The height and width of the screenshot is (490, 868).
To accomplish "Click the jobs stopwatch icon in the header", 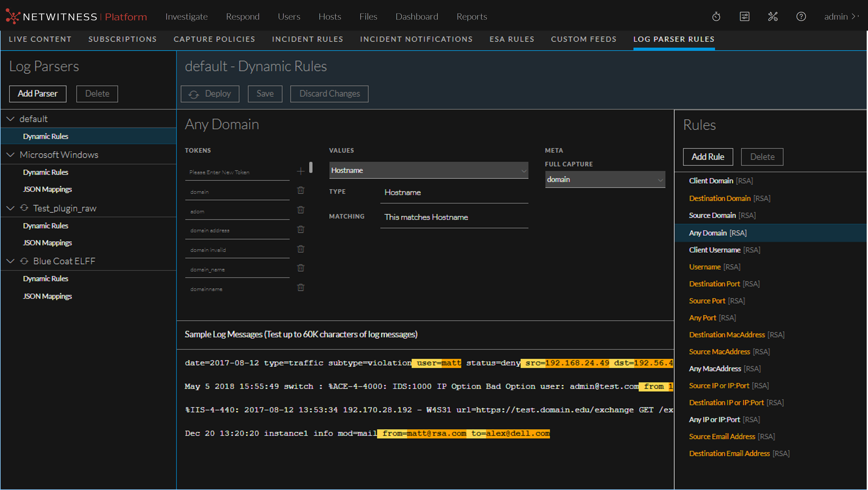I will [x=716, y=16].
